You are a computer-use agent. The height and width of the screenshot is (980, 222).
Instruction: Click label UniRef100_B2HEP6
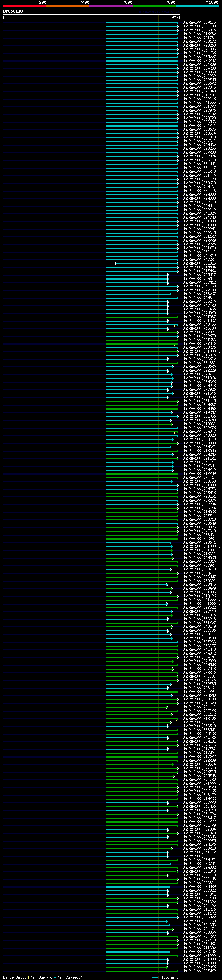point(199,844)
